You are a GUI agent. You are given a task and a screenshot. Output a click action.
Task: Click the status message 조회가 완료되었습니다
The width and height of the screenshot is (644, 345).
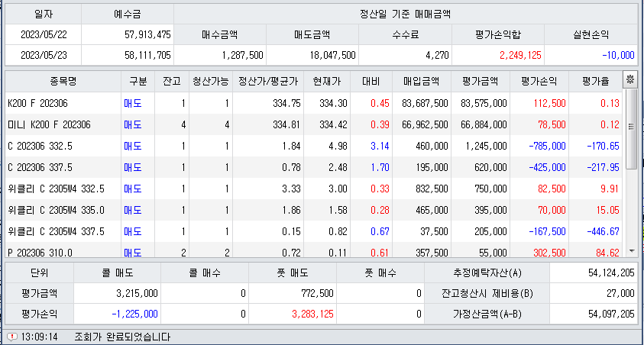click(x=122, y=337)
